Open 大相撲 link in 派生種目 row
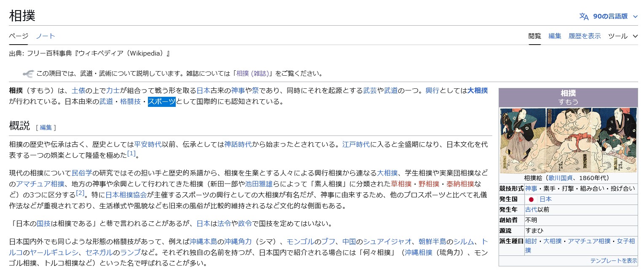The width and height of the screenshot is (644, 271). 553,241
